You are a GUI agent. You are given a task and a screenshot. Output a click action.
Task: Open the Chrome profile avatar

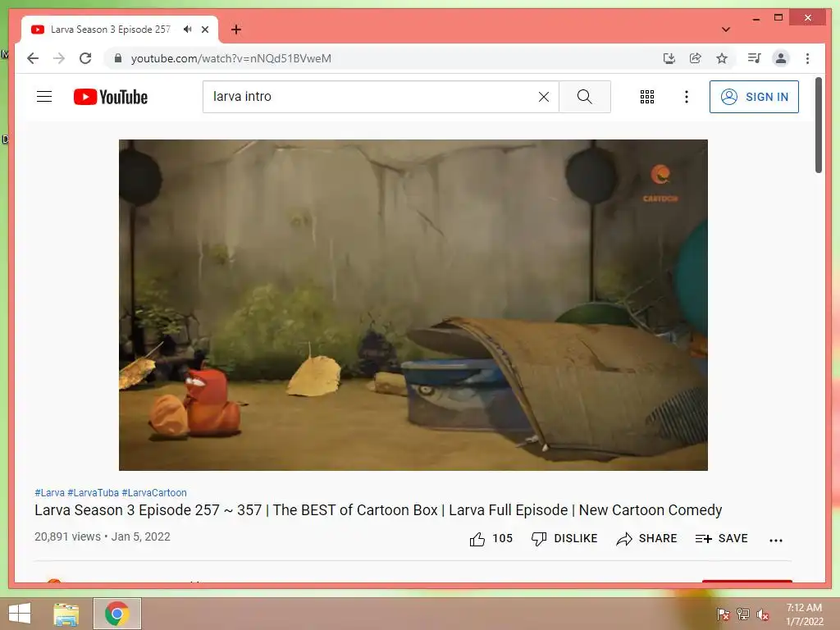(781, 58)
